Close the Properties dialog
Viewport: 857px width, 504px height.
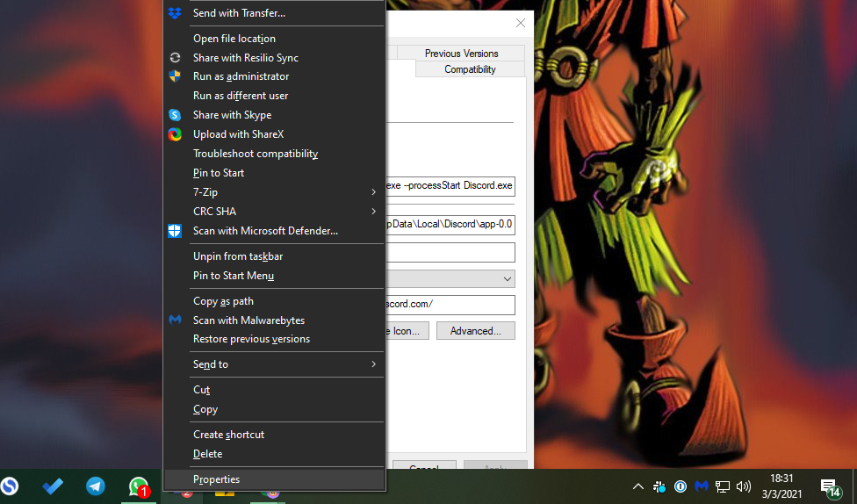coord(521,23)
